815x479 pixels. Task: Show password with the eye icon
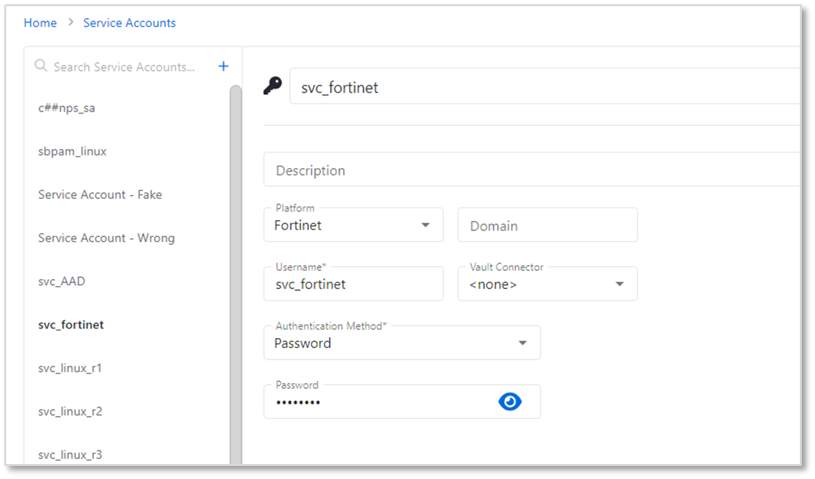(x=510, y=402)
